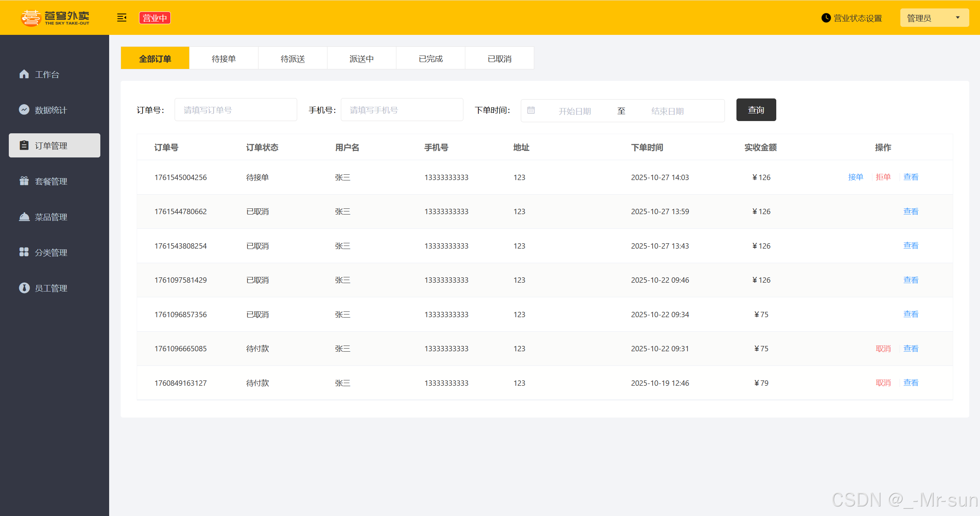This screenshot has height=516, width=980.
Task: Click the gift icon beside 套餐管理
Action: point(24,181)
